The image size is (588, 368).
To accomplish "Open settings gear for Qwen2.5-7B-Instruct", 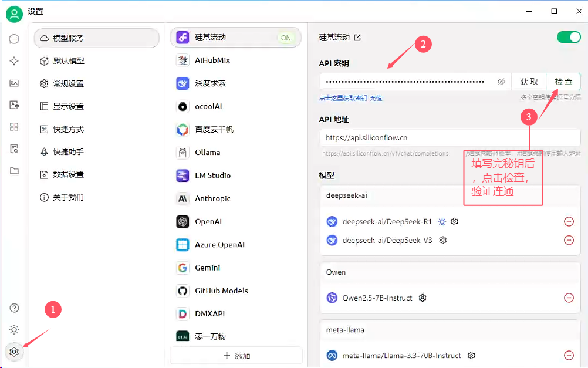I will pyautogui.click(x=423, y=298).
